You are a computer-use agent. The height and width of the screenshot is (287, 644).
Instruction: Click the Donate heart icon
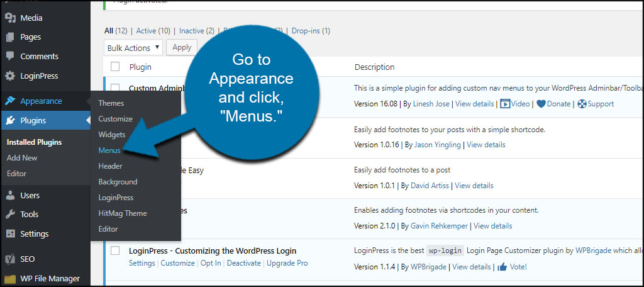click(541, 104)
